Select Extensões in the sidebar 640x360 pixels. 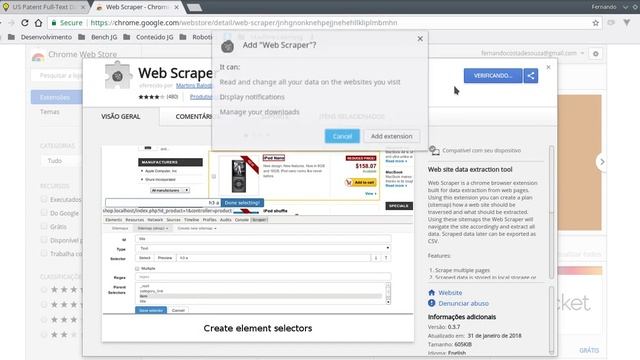pyautogui.click(x=56, y=97)
